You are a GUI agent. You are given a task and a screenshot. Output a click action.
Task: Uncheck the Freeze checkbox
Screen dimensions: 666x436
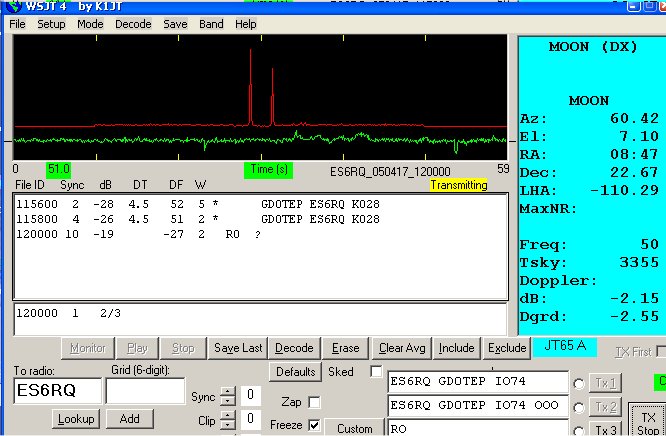pyautogui.click(x=315, y=425)
